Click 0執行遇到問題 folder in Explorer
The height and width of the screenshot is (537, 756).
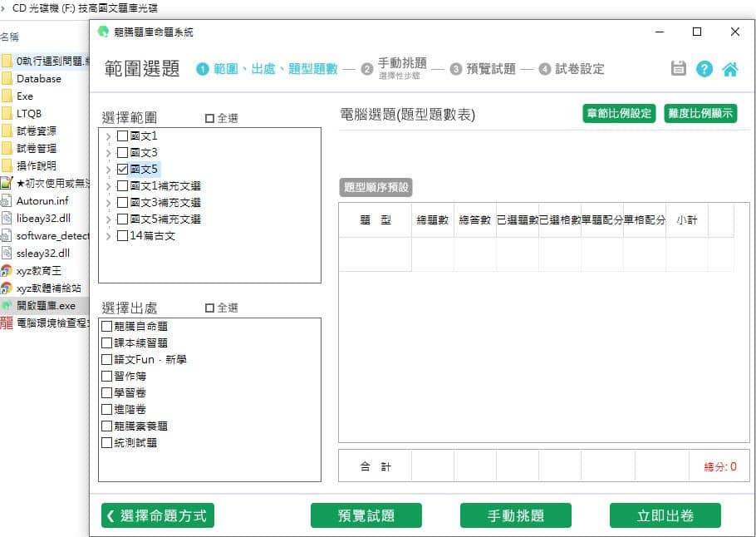[45, 62]
